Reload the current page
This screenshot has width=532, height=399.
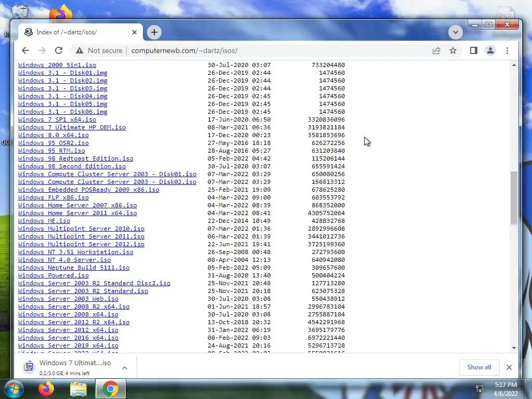pos(59,50)
